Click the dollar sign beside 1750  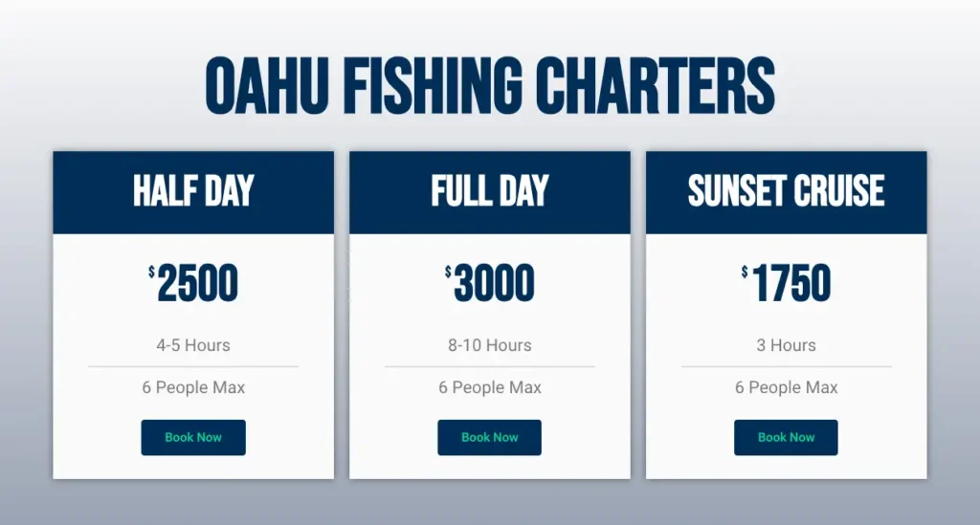tap(745, 273)
